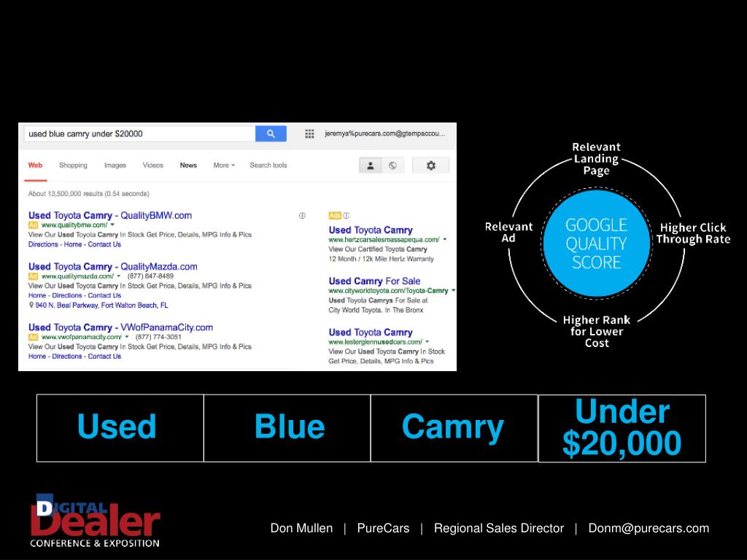Viewport: 747px width, 560px height.
Task: Expand dropdown arrow after www.qualitybmw.com/
Action: 113,225
